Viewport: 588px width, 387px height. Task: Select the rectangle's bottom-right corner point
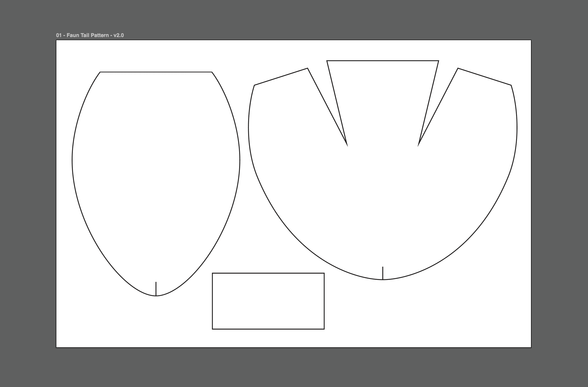[x=324, y=329]
